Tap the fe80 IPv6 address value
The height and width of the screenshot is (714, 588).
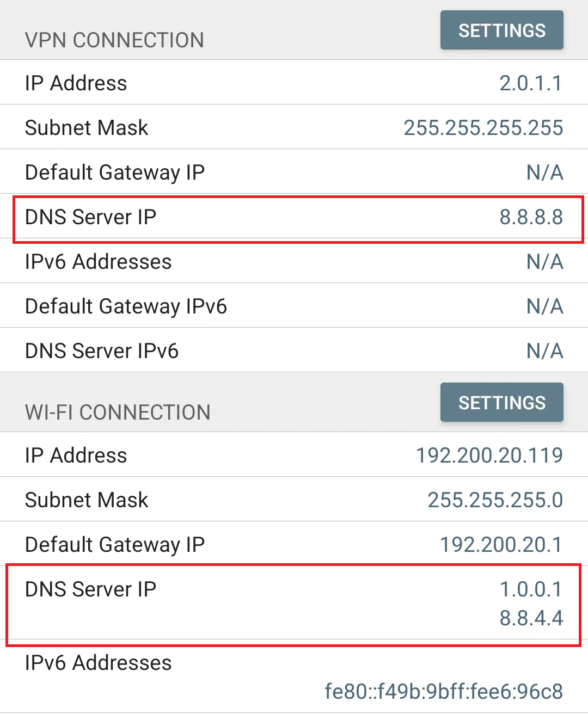pyautogui.click(x=443, y=692)
